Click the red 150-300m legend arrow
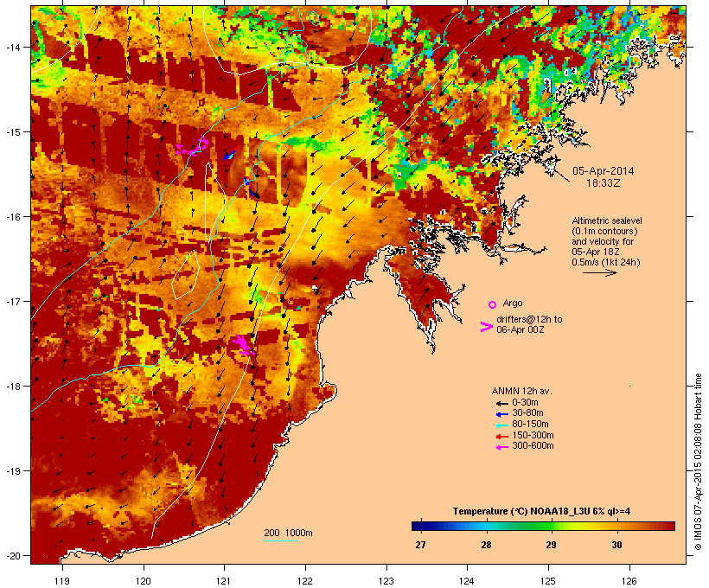This screenshot has height=588, width=709. [501, 437]
